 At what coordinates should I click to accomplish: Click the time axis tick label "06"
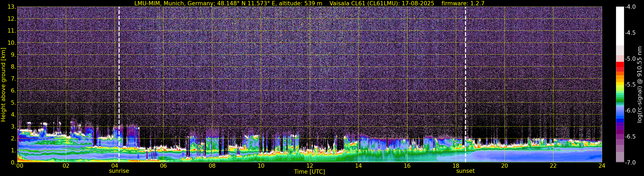coord(163,166)
